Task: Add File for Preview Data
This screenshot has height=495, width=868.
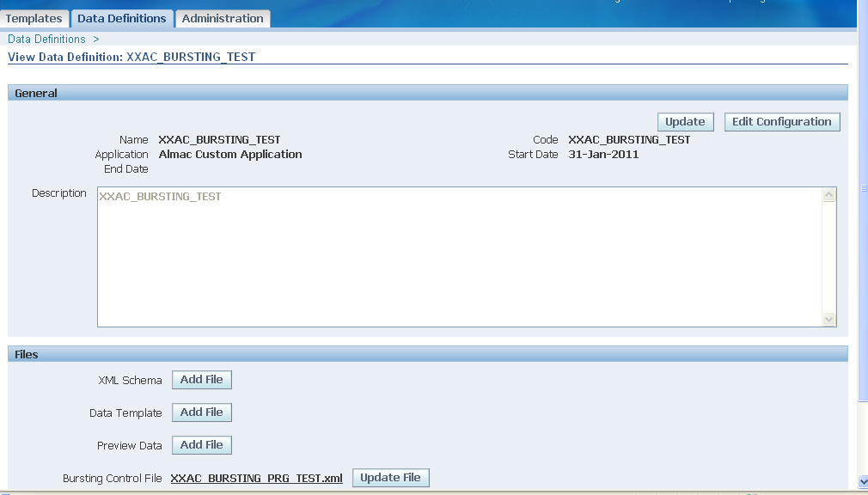Action: point(201,445)
